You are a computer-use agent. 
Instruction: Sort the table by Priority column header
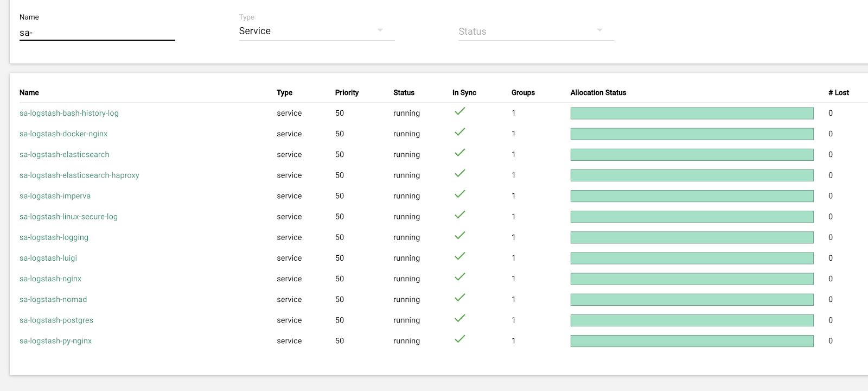tap(347, 93)
